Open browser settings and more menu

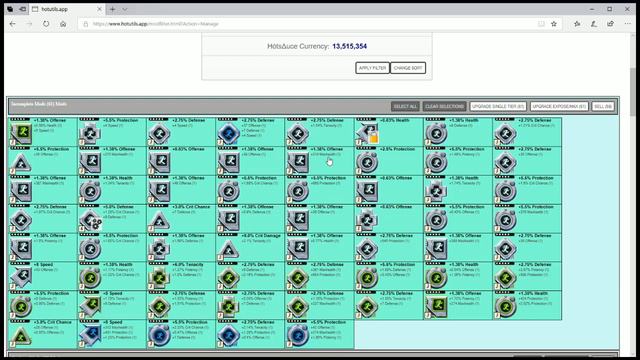pos(627,24)
